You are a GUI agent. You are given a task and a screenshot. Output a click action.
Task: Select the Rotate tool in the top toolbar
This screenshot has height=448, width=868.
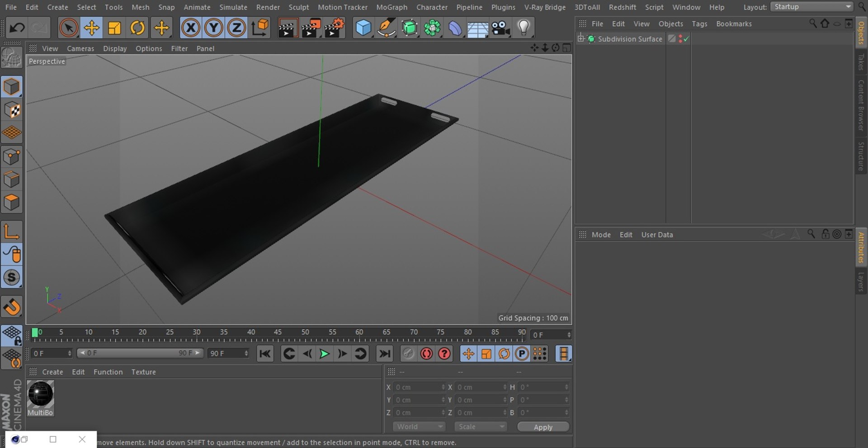point(137,28)
